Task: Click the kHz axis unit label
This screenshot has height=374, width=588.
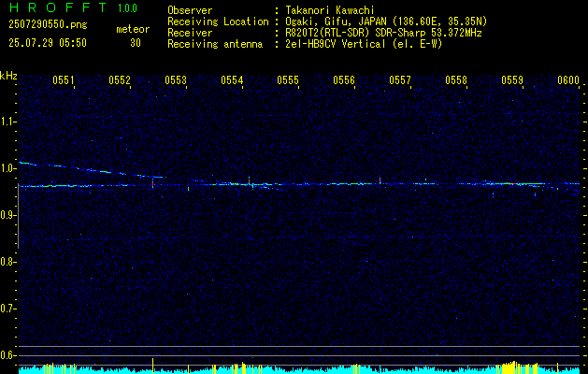Action: (x=8, y=76)
